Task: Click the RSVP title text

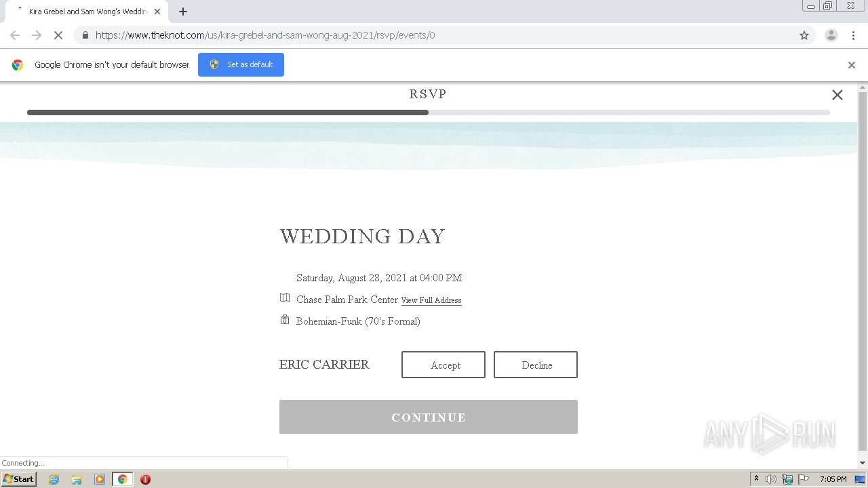Action: 428,94
